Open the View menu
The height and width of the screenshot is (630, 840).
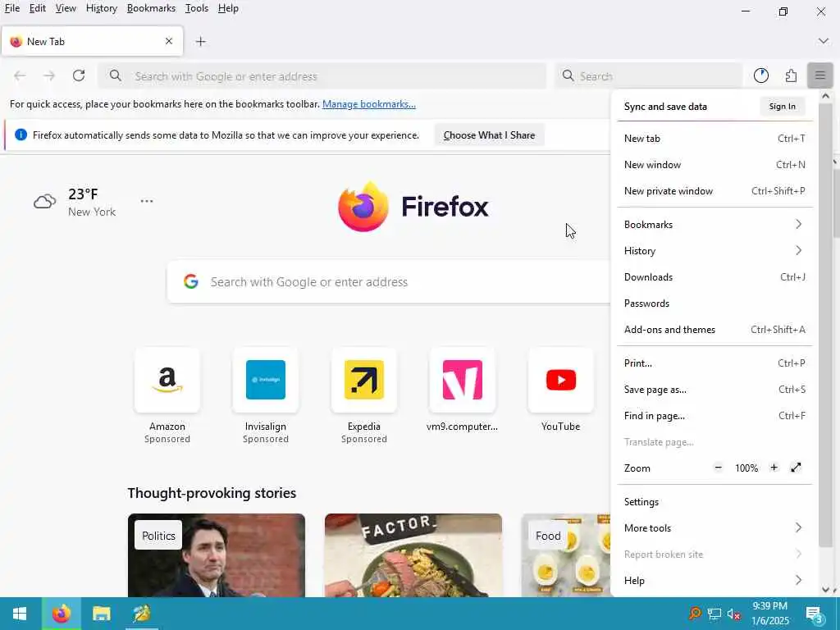[66, 8]
